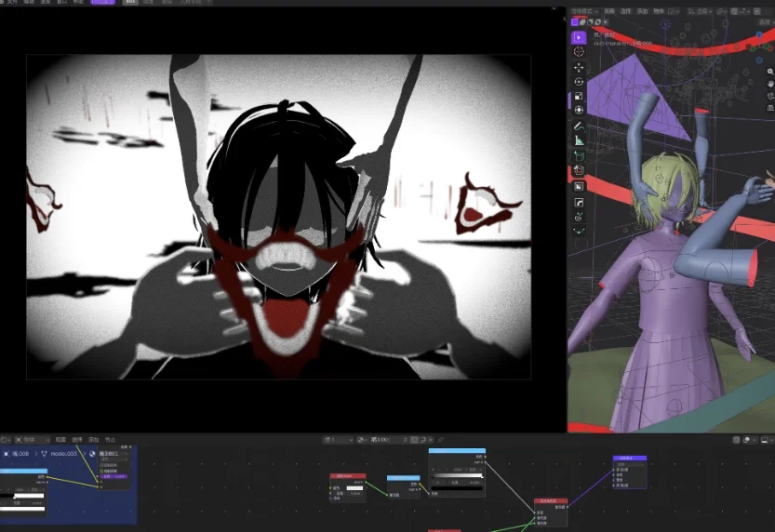Select the 3D Cursor tool

[579, 52]
